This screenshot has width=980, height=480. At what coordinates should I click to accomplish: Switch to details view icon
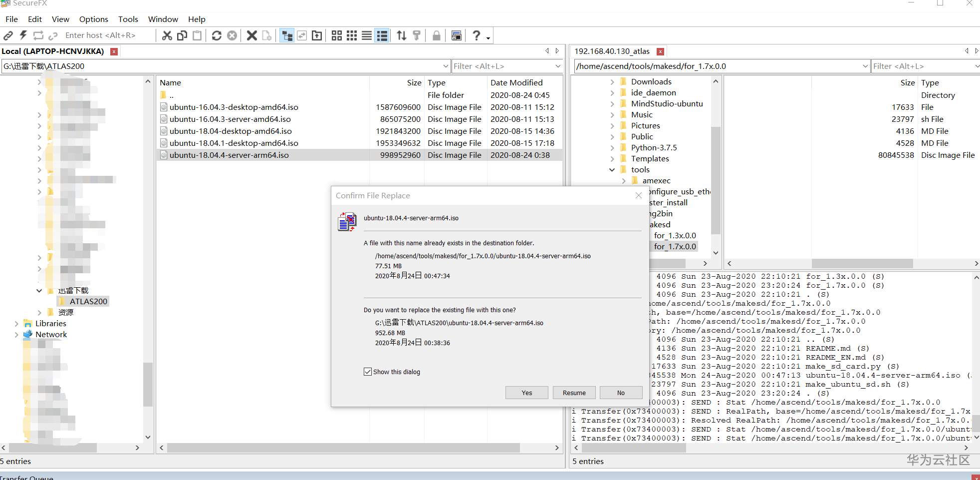pos(382,35)
